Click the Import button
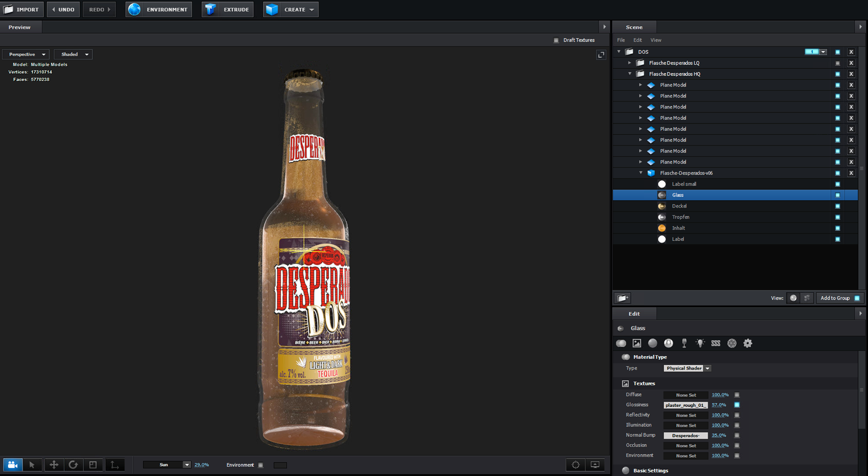 pos(22,10)
